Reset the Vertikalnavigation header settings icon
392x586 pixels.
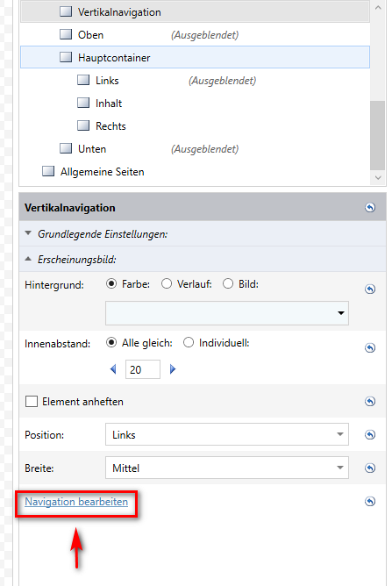coord(370,207)
